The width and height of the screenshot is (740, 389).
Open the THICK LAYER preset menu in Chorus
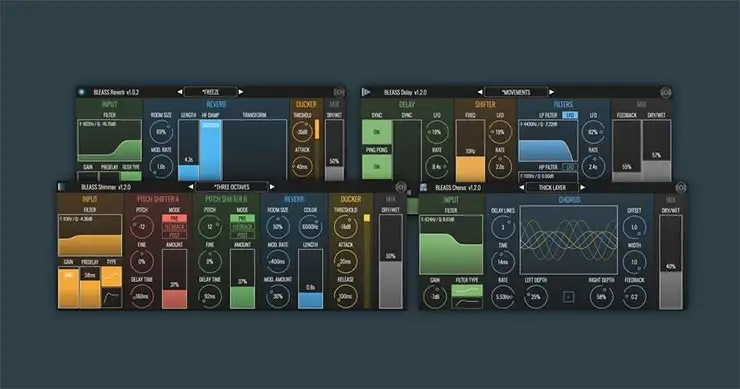[552, 187]
